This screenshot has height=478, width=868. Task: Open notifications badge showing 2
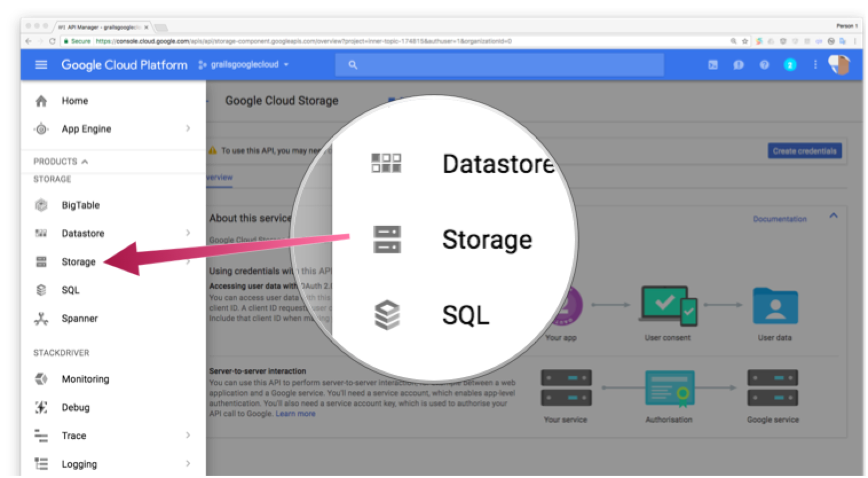coord(790,65)
